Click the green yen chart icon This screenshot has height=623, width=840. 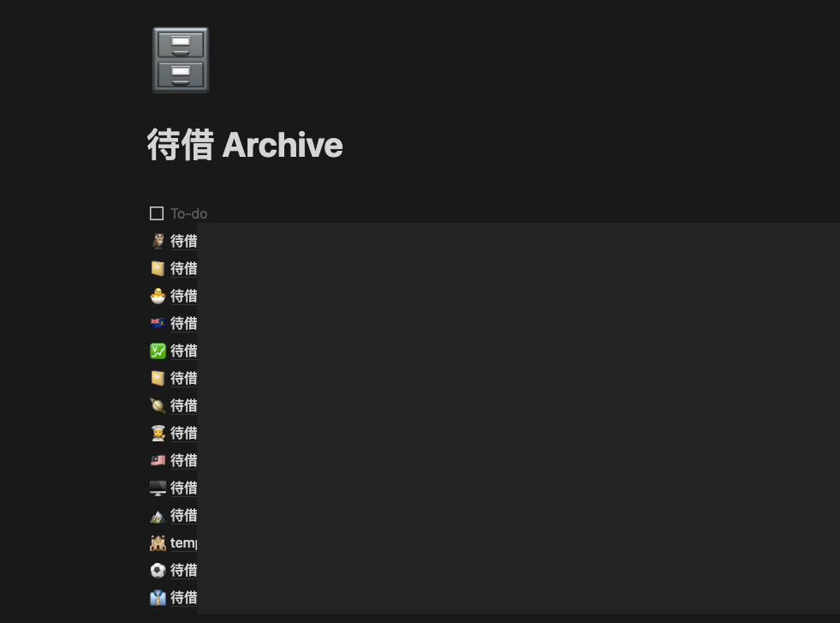coord(158,350)
